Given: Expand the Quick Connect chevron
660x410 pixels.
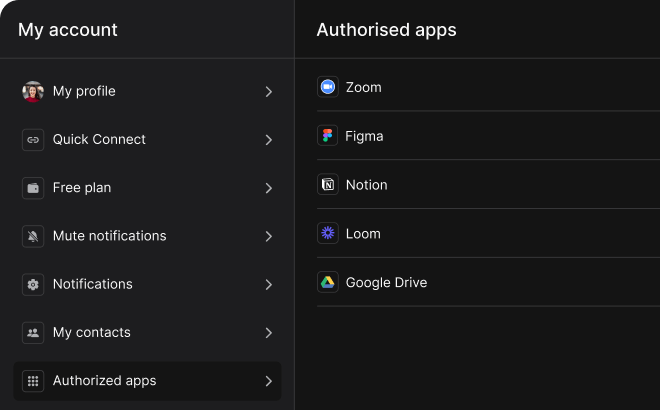Looking at the screenshot, I should pos(269,140).
